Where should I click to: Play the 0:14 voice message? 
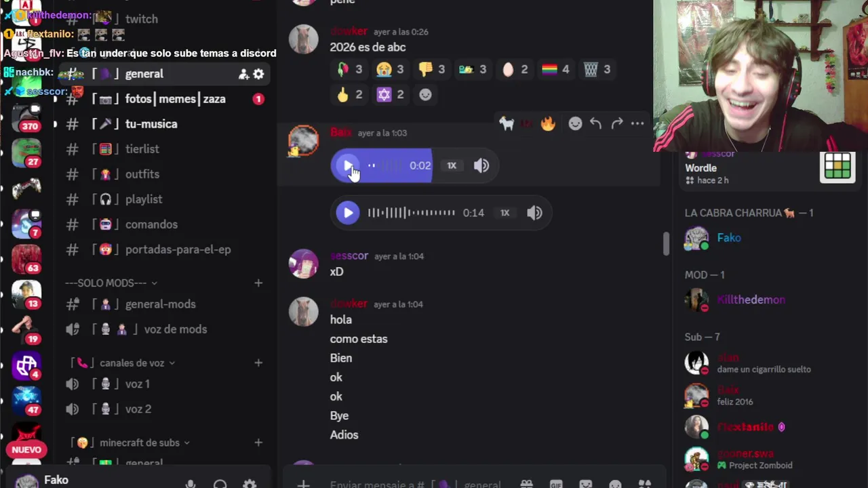tap(347, 213)
